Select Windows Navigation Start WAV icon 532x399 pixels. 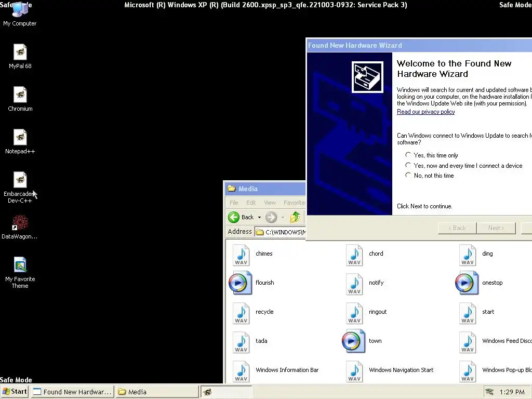(x=354, y=371)
